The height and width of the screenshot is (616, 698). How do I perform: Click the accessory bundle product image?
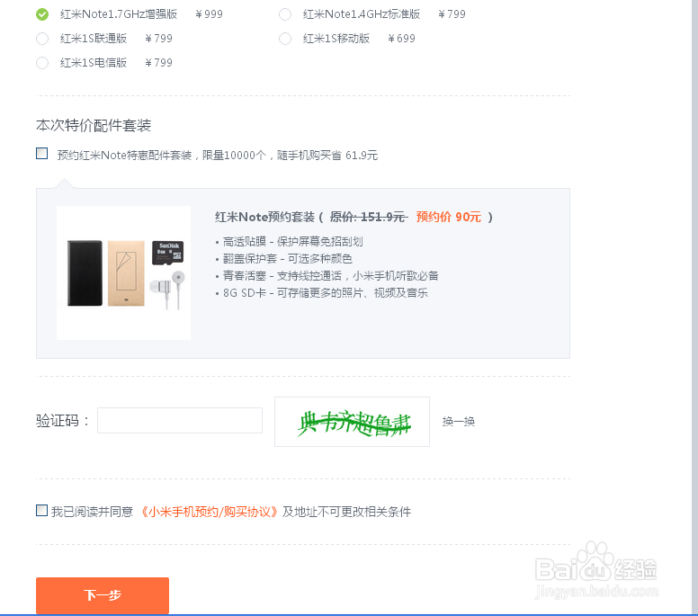(124, 272)
